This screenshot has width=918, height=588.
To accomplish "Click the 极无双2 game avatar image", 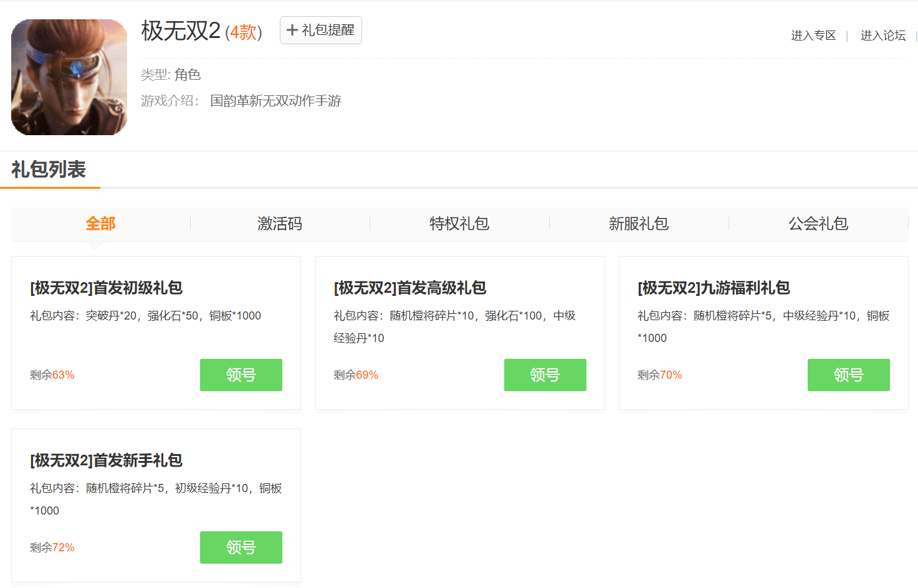I will click(69, 77).
